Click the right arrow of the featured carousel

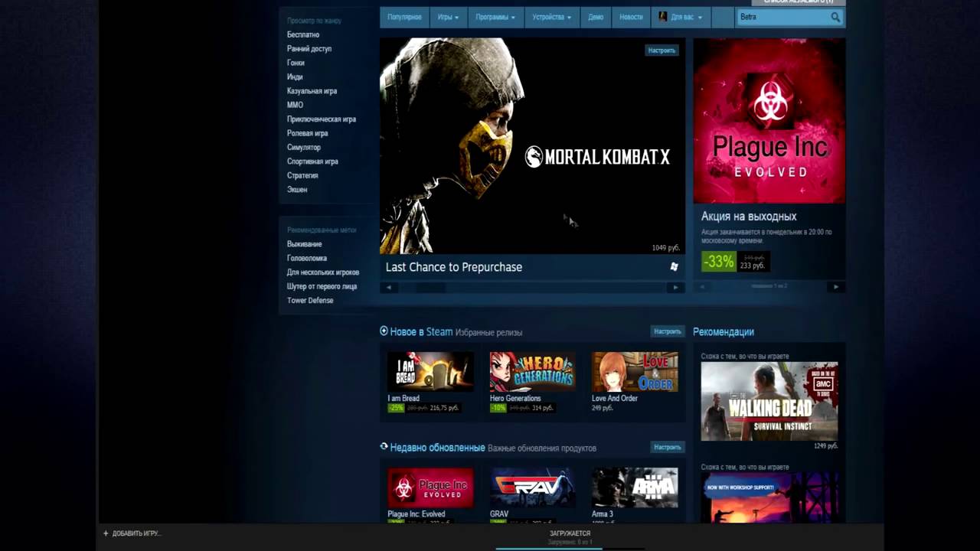pos(675,288)
